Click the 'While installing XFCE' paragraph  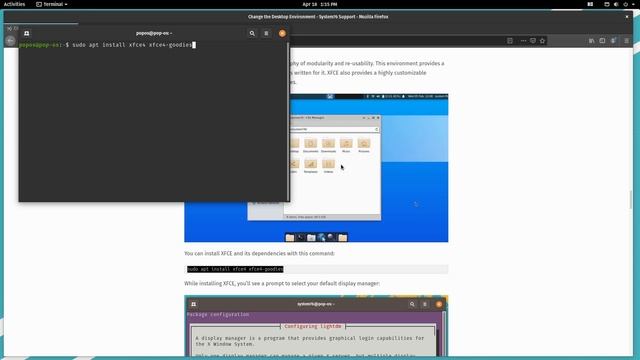click(282, 283)
